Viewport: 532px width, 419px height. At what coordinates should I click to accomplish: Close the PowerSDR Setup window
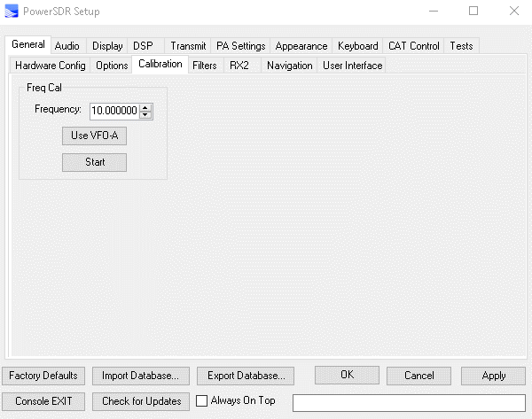point(514,12)
